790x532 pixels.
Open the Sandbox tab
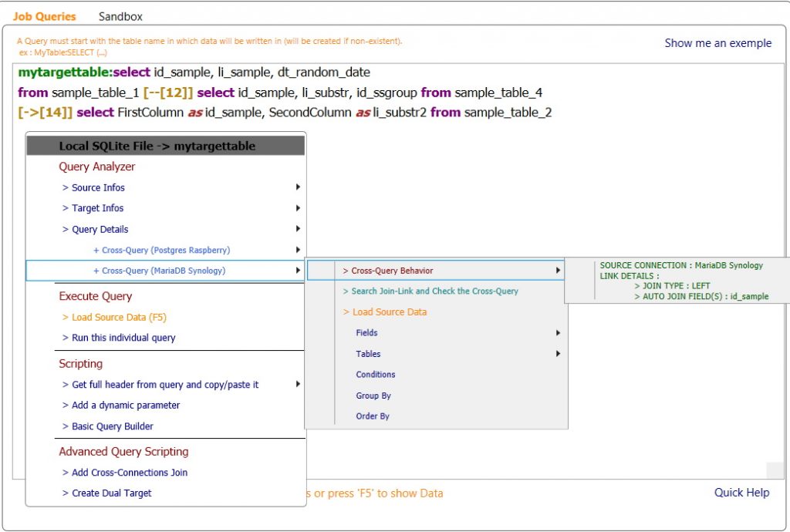click(120, 17)
